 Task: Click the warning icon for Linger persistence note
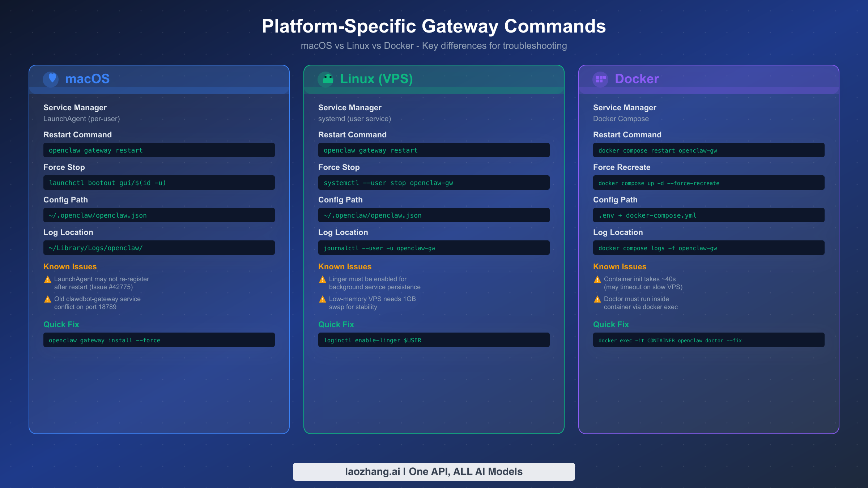(322, 279)
